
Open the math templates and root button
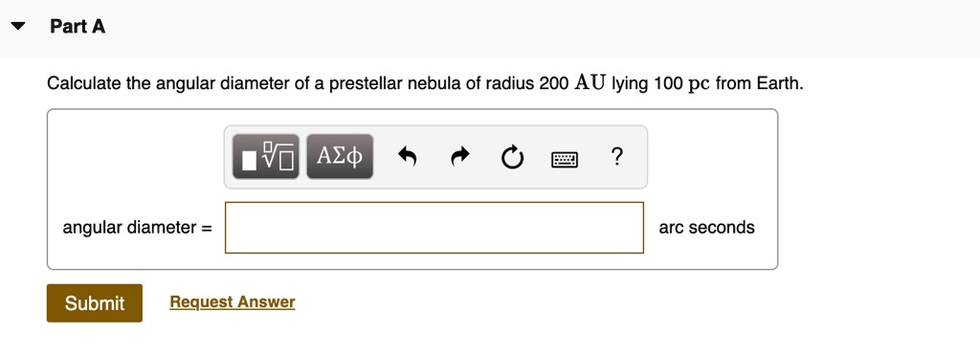(x=266, y=157)
